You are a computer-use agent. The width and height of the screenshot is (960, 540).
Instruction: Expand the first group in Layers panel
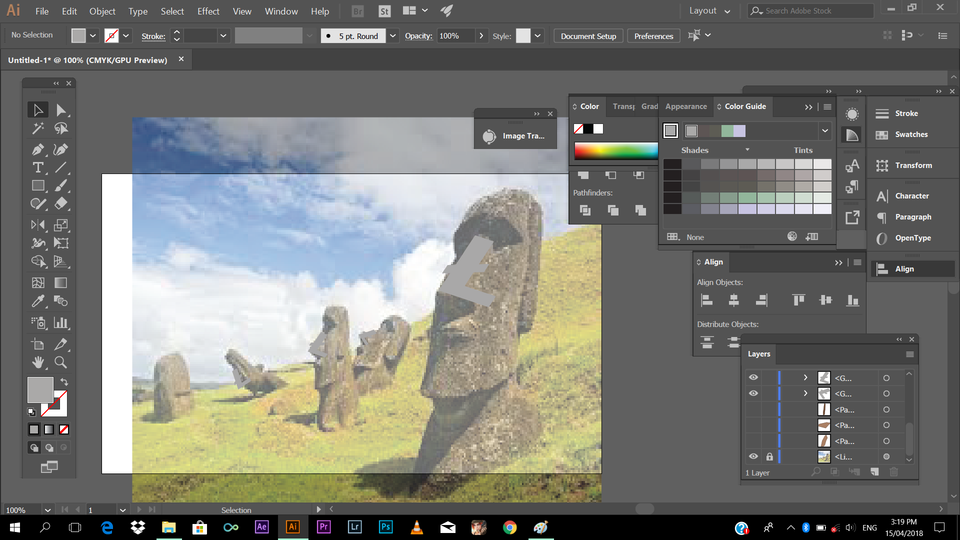(x=805, y=378)
